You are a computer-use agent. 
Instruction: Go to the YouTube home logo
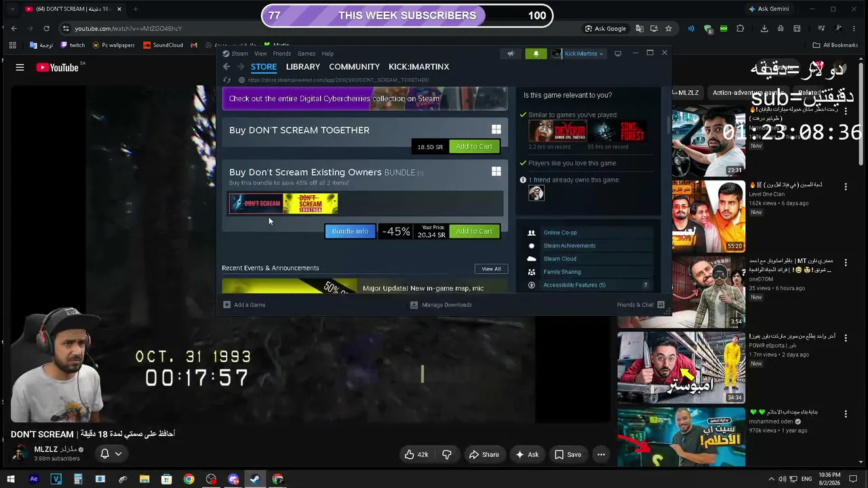coord(57,67)
